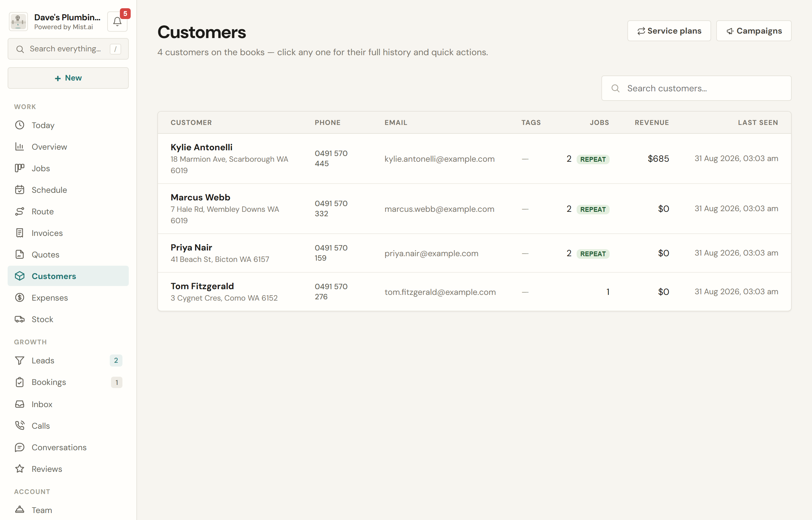This screenshot has width=812, height=520.
Task: Open Tom Fitzgerald customer name
Action: [x=202, y=286]
